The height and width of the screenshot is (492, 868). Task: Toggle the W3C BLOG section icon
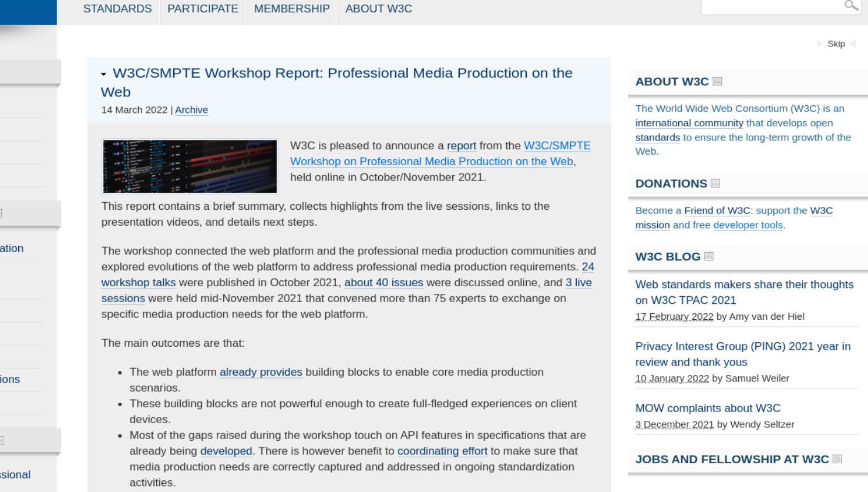pos(709,256)
